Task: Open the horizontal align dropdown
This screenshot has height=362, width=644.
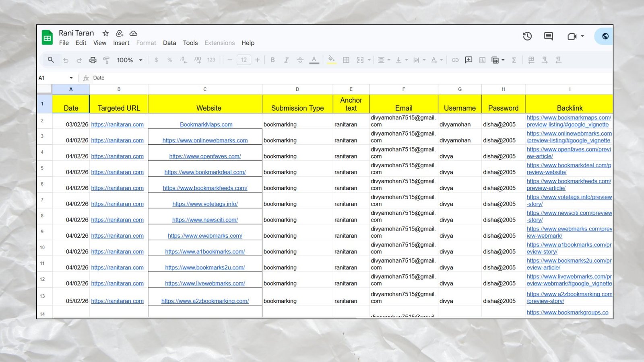Action: [x=384, y=60]
